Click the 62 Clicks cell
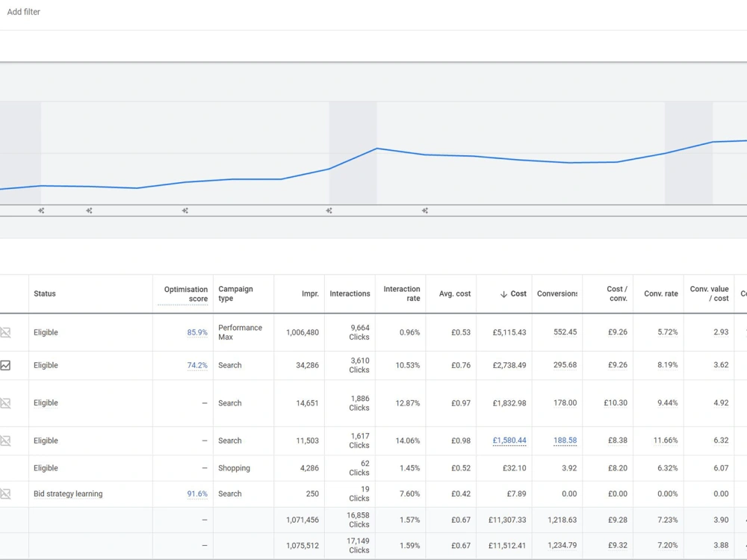 click(x=359, y=468)
